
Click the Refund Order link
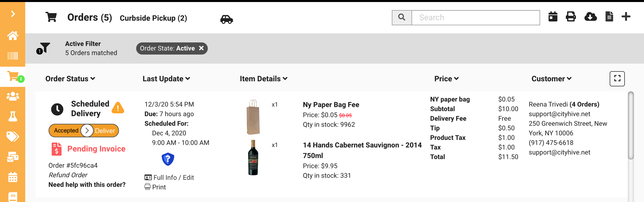coord(68,175)
